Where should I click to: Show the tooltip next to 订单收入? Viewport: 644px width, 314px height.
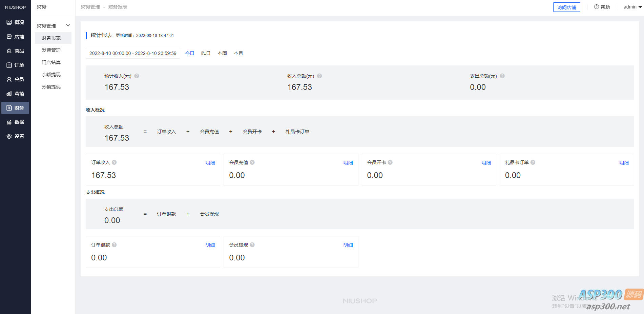(x=114, y=162)
